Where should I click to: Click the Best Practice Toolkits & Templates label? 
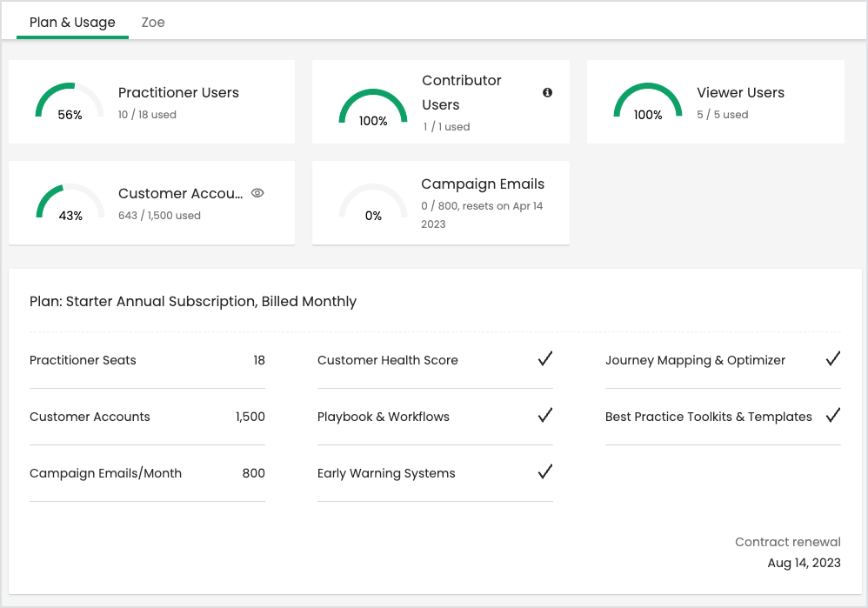tap(709, 417)
